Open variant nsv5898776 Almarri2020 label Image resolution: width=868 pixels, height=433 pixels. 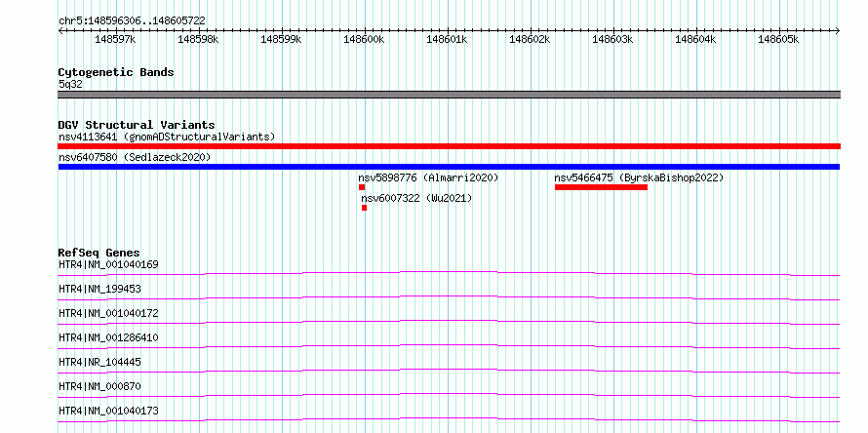point(428,177)
